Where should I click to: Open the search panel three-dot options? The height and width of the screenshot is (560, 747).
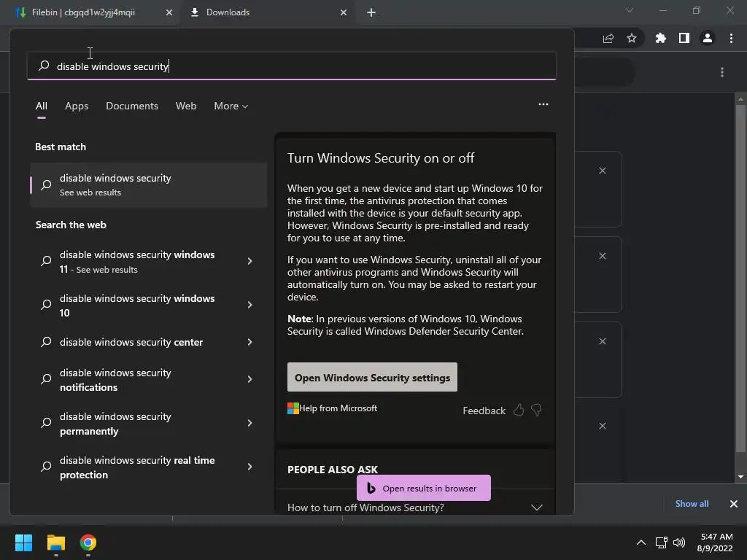[543, 104]
